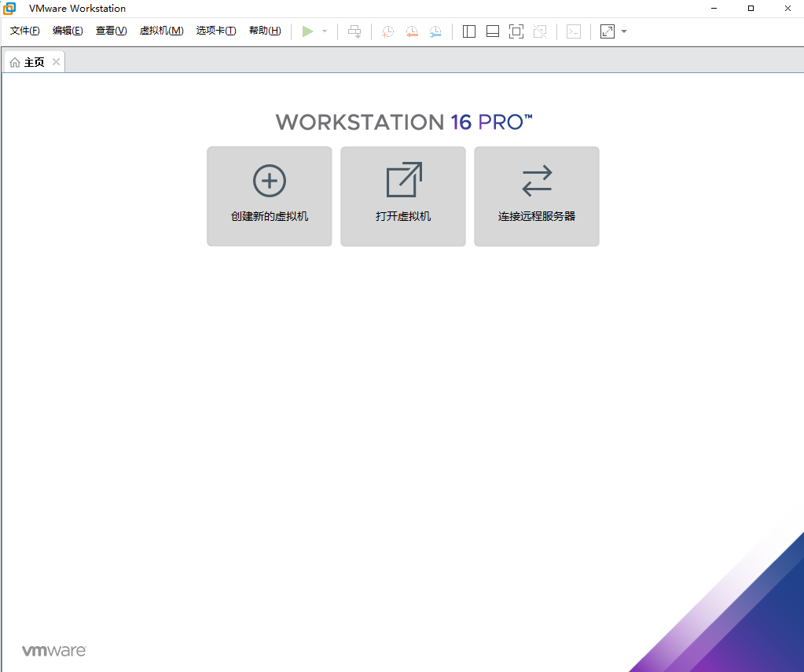Screen dimensions: 804x672
Task: Click the VMware Workstation title bar app icon
Action: point(9,8)
